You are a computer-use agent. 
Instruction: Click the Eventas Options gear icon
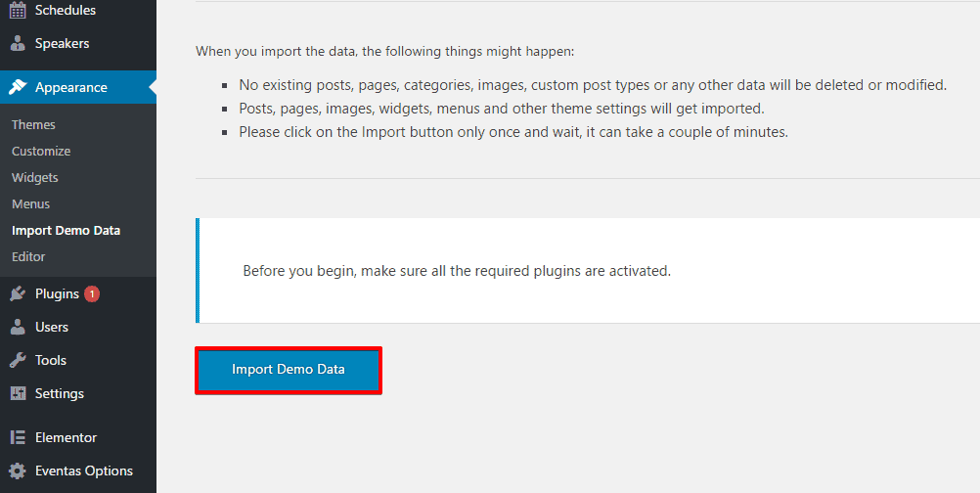tap(18, 471)
